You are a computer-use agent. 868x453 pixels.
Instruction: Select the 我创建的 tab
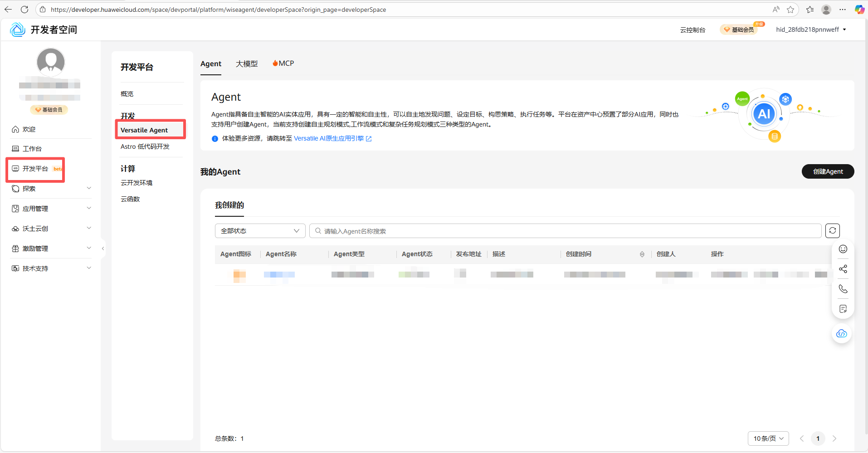point(229,205)
